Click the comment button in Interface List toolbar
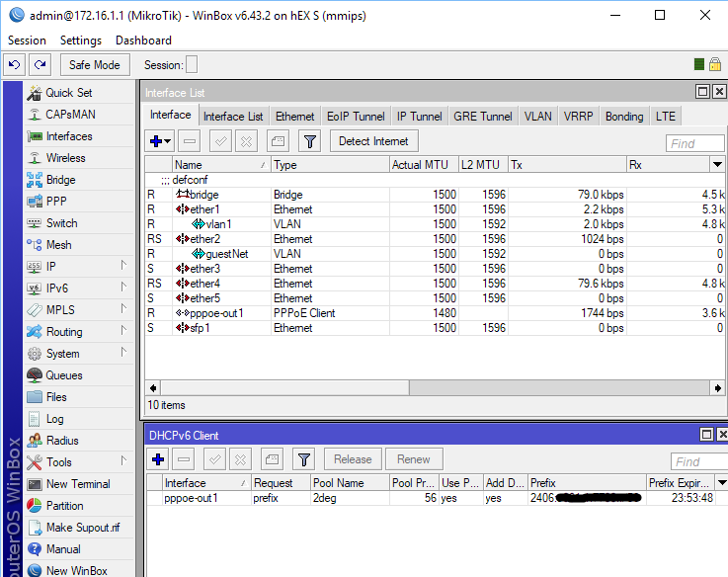This screenshot has height=577, width=728. (279, 141)
